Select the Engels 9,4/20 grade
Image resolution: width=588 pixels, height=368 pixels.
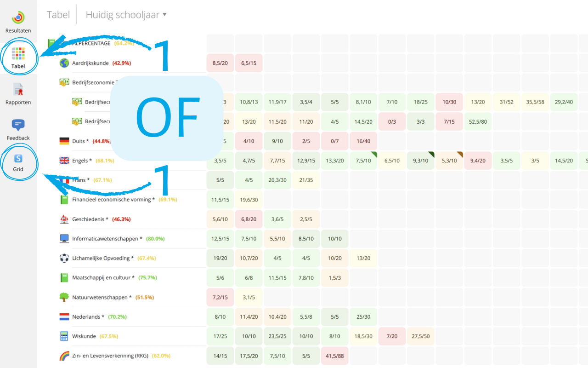point(477,161)
